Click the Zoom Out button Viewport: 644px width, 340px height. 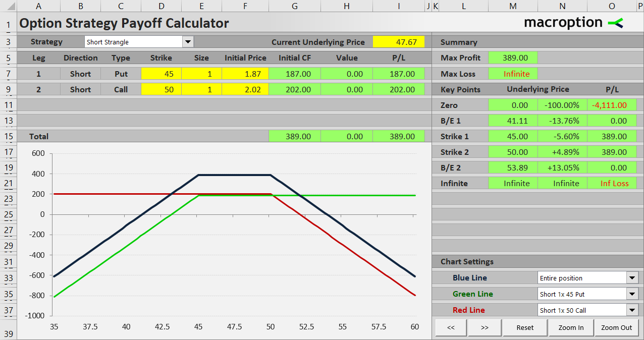point(617,327)
